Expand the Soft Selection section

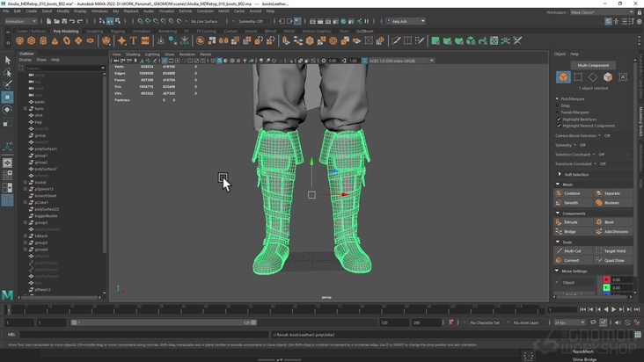point(560,174)
